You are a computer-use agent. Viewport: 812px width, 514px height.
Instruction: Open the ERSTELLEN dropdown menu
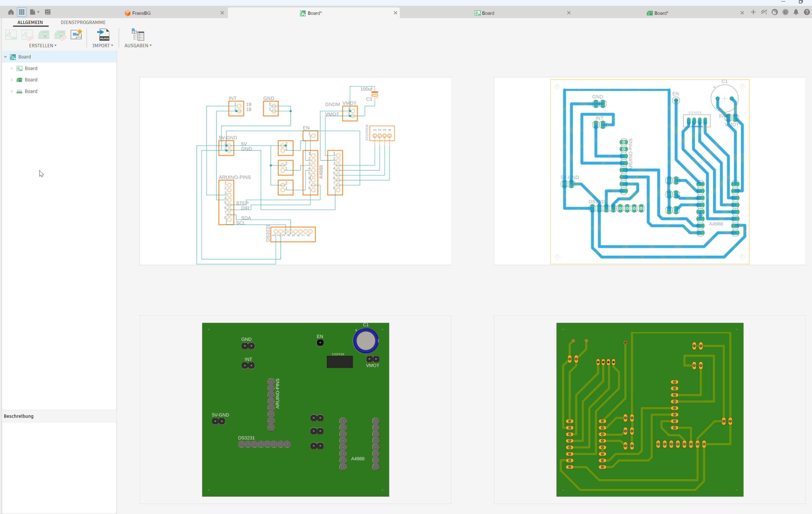pos(43,45)
